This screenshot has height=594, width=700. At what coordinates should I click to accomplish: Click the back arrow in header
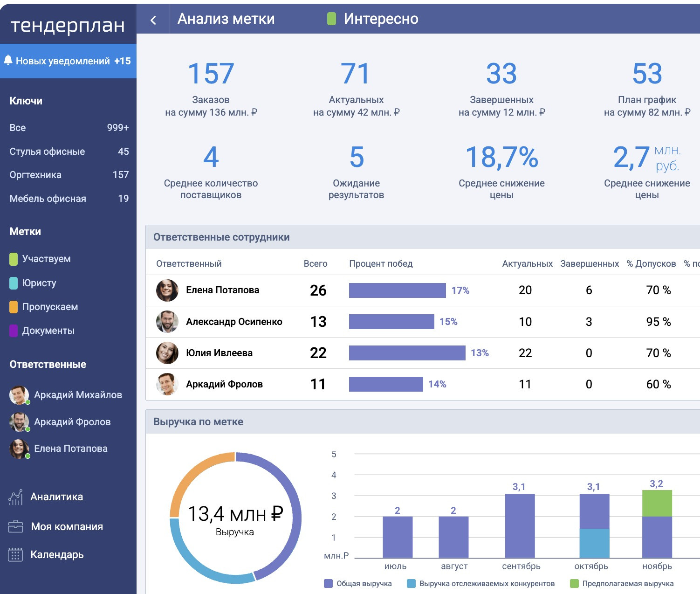tap(153, 20)
